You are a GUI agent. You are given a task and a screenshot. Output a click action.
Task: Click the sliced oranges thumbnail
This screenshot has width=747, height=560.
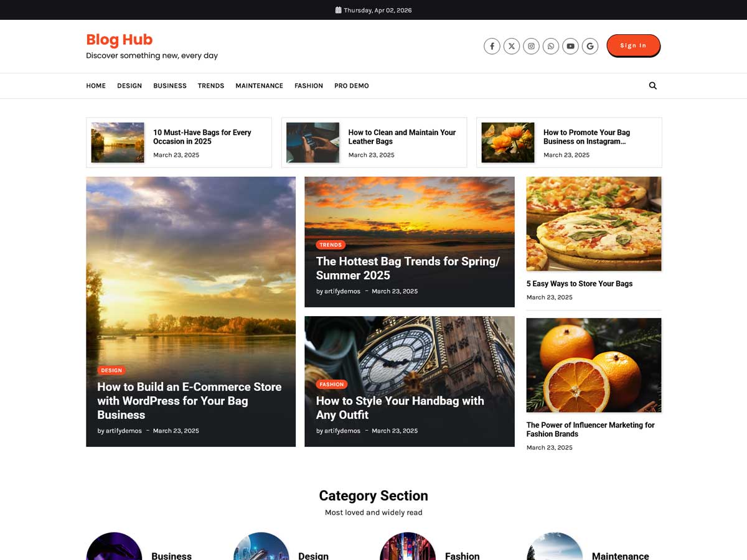coord(593,365)
